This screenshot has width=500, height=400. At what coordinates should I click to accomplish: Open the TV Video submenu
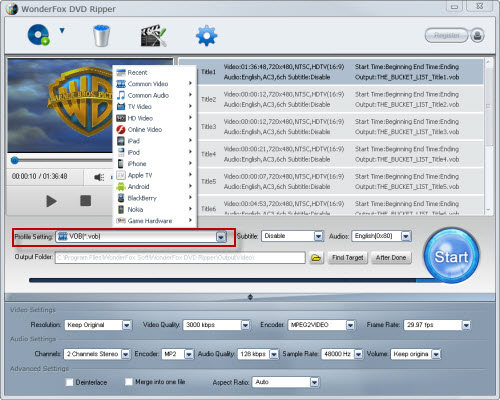(x=155, y=107)
